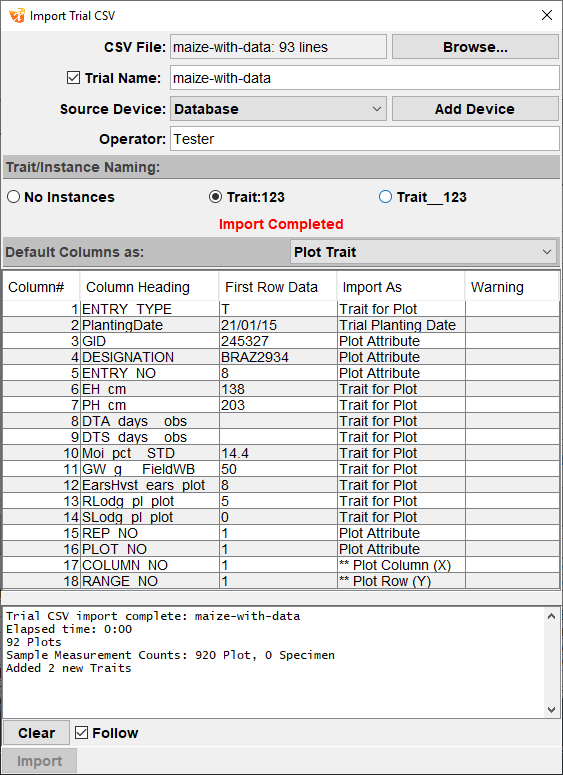Viewport: 563px width, 775px height.
Task: Open the Source Device dropdown
Action: [278, 109]
